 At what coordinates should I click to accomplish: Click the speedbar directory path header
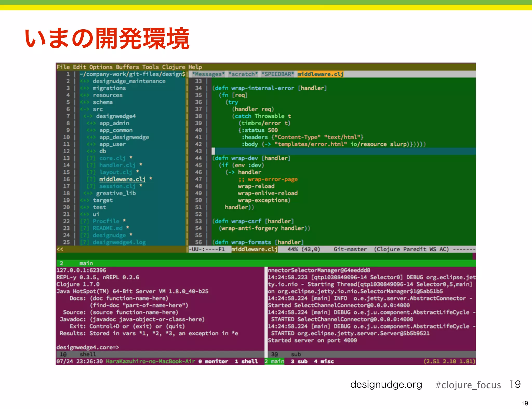(132, 74)
